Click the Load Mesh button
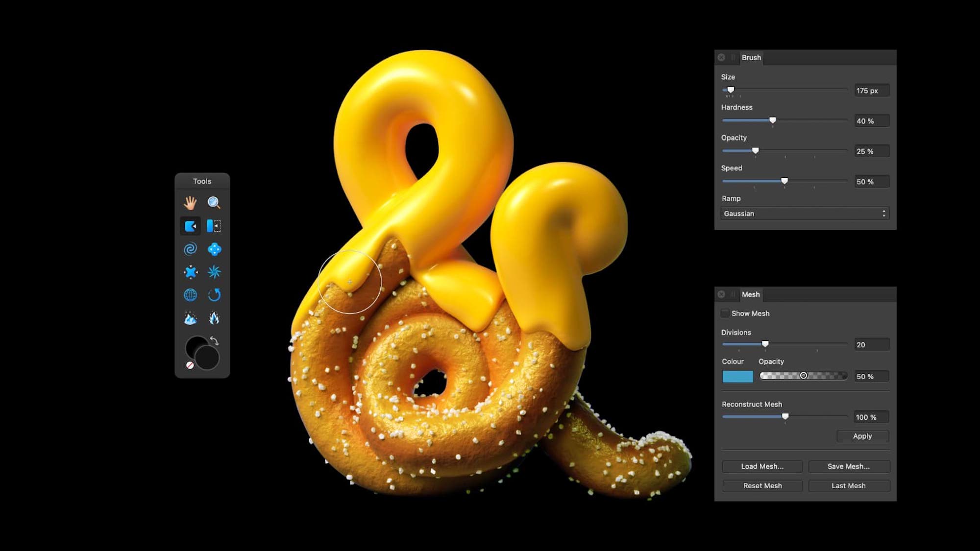The height and width of the screenshot is (551, 980). tap(762, 466)
